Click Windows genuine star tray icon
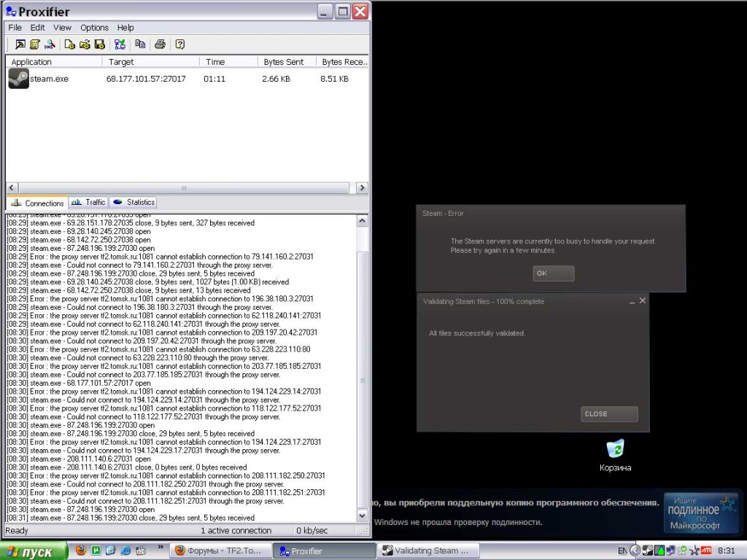Image resolution: width=747 pixels, height=560 pixels. coord(694,551)
